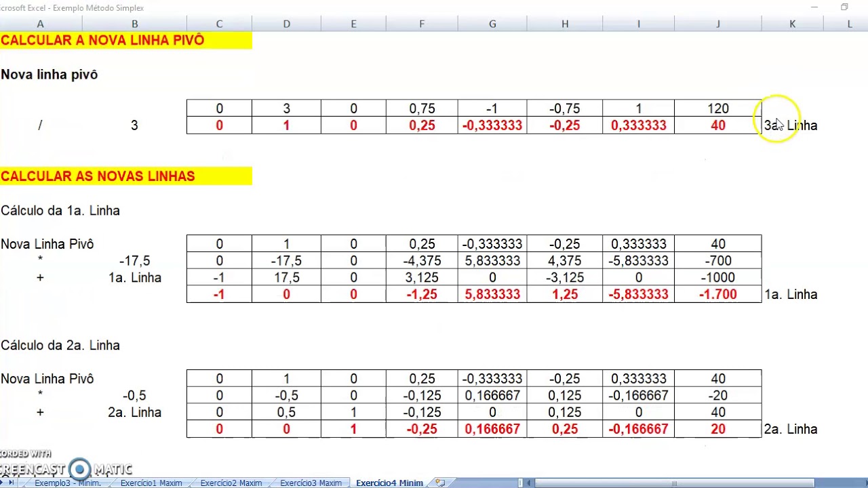
Task: Click the 'Cálculo da 2a. Linha' label
Action: 60,346
